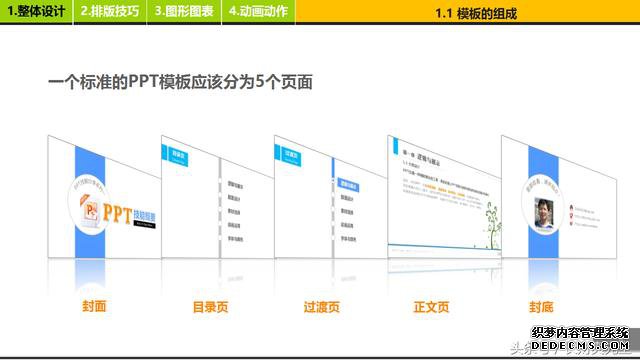640x360 pixels.
Task: Open the 1.整体设计 tab
Action: 36,11
